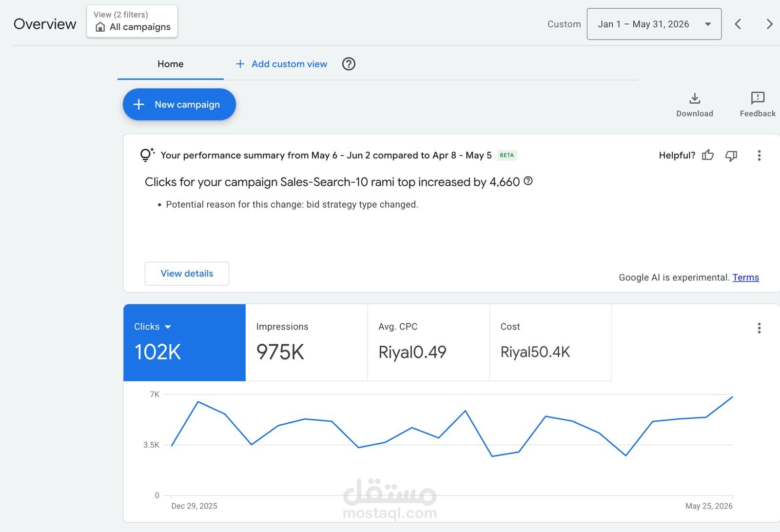Click the Clicks increased by 4,660 headline

coord(332,182)
